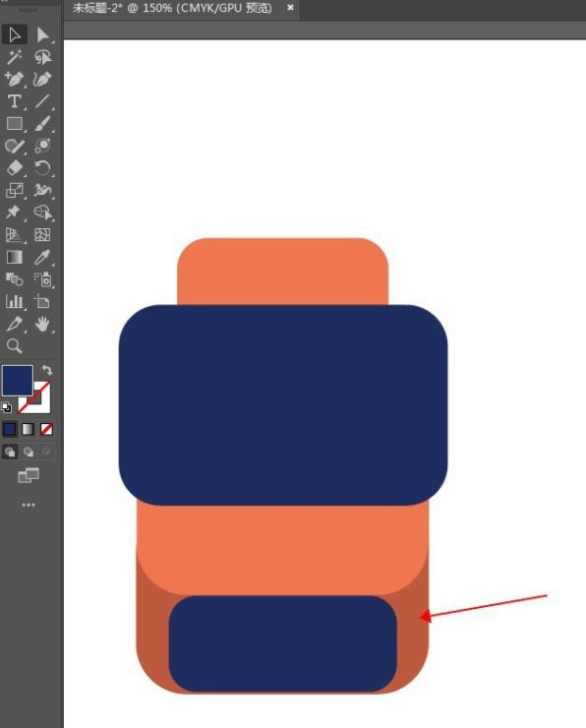Select the large navy rounded rectangle

click(x=283, y=405)
